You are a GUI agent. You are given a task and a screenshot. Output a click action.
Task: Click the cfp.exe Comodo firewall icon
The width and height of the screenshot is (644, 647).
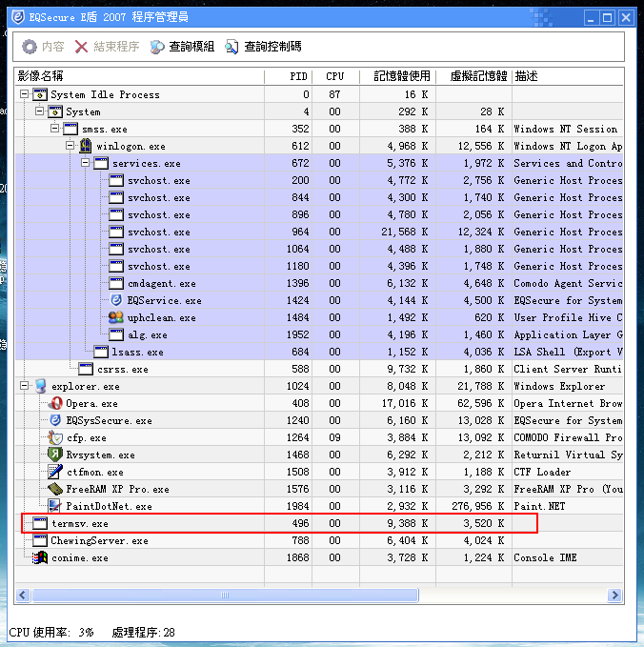[x=55, y=437]
